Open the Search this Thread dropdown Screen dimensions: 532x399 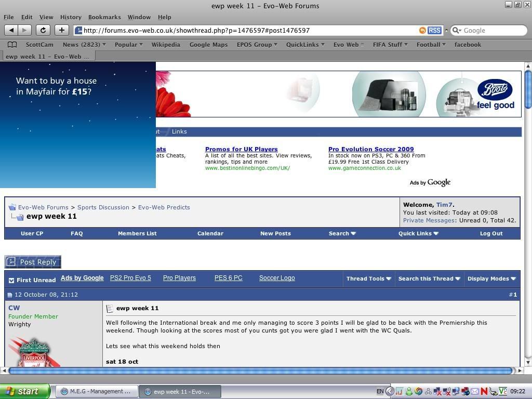[x=429, y=278]
